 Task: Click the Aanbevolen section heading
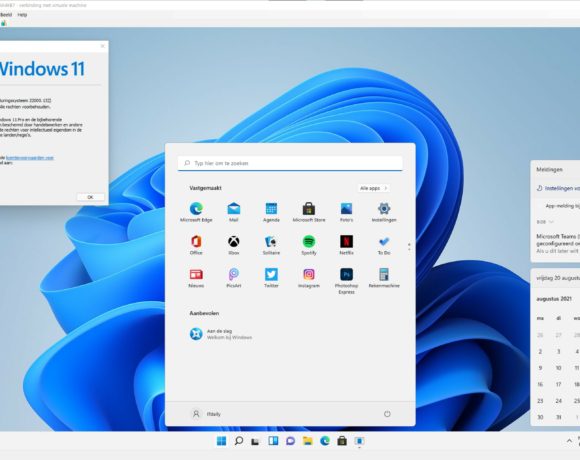tap(204, 313)
